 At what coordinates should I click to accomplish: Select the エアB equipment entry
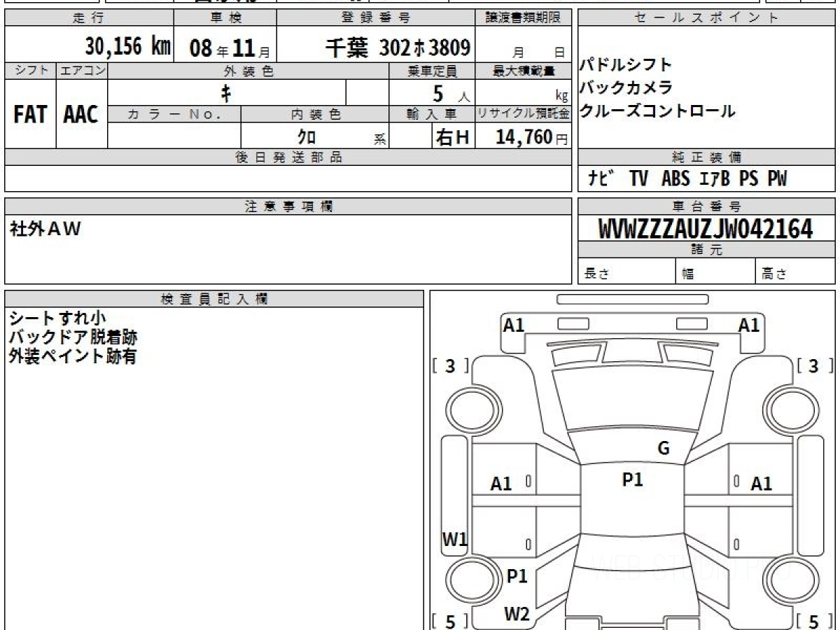(x=715, y=179)
